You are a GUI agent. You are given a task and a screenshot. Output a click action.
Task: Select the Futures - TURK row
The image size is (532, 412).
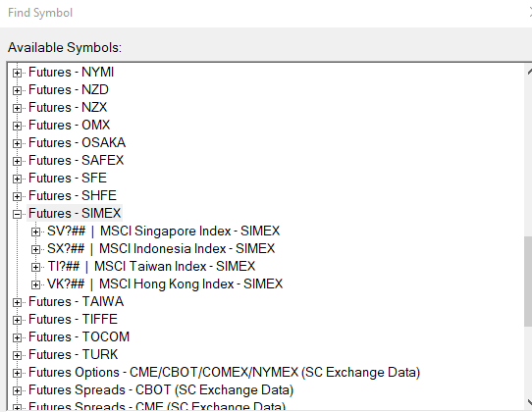74,354
